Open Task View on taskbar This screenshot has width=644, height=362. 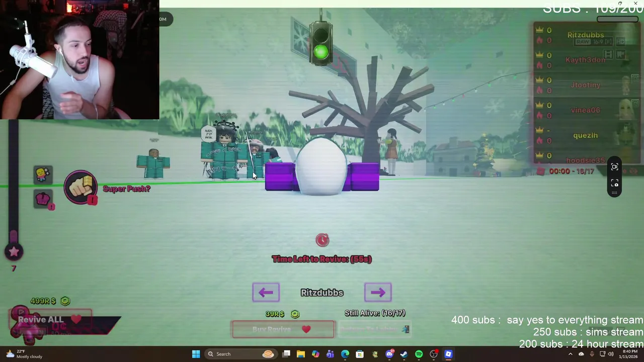point(286,354)
